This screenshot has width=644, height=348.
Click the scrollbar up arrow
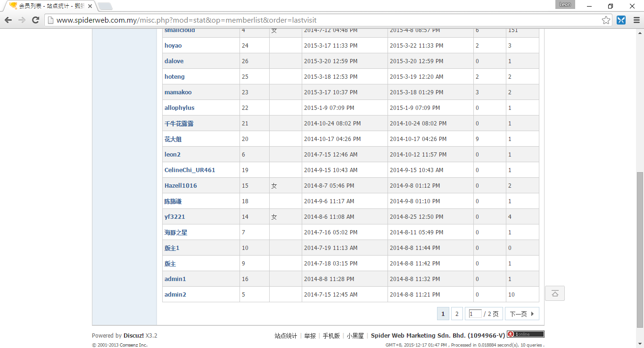coord(640,33)
